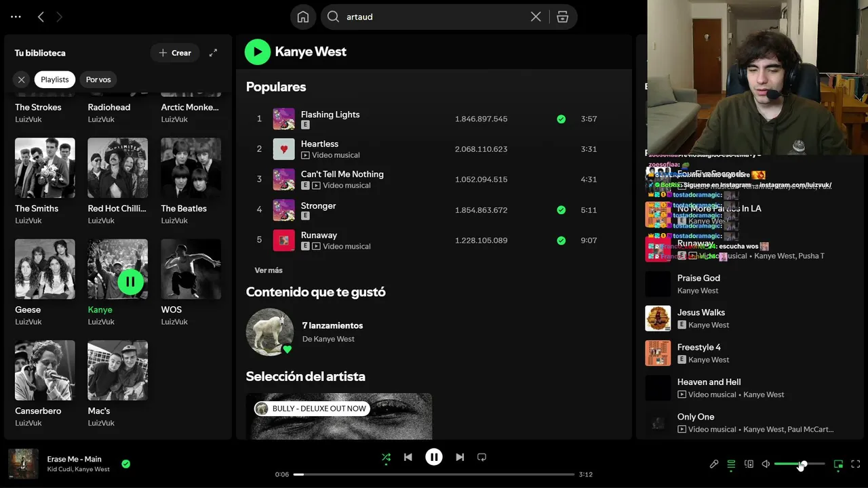Viewport: 868px width, 488px height.
Task: Select the song Flashing Lights
Action: coord(330,115)
